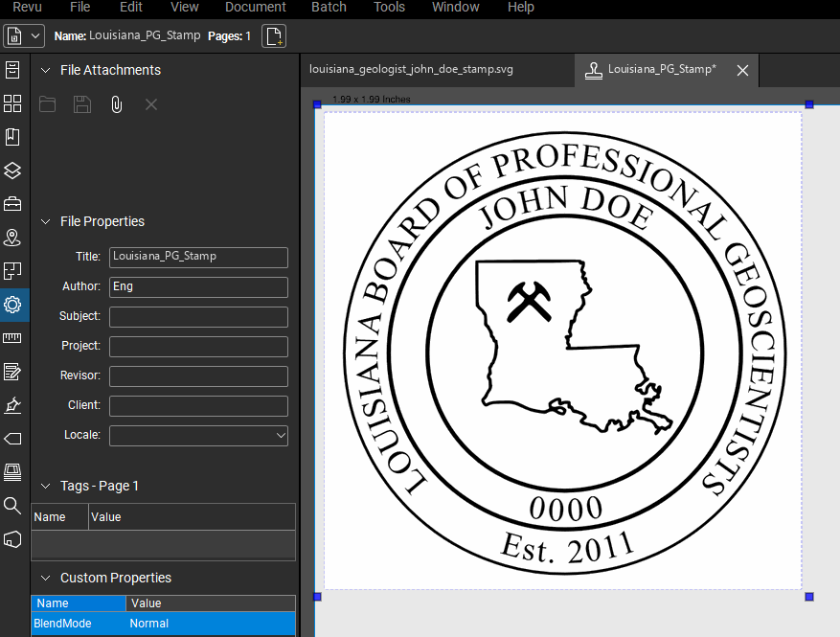Click Custom Properties Value column header
840x637 pixels.
pyautogui.click(x=211, y=603)
